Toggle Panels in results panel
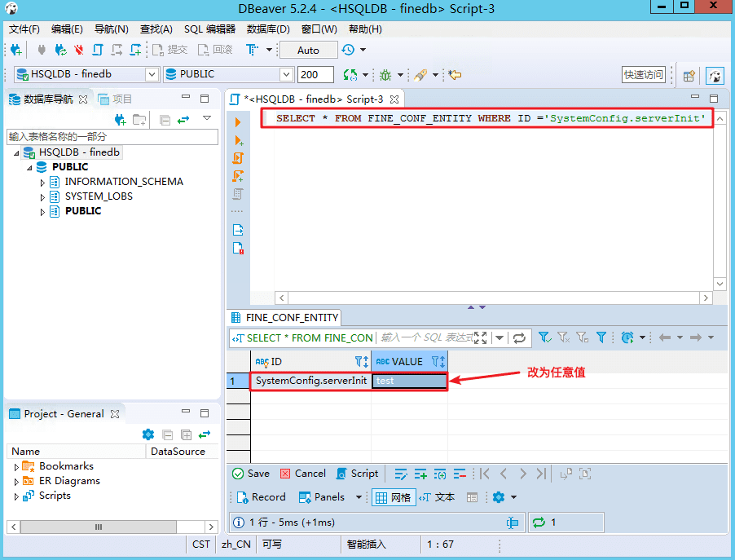This screenshot has width=735, height=560. pos(322,497)
